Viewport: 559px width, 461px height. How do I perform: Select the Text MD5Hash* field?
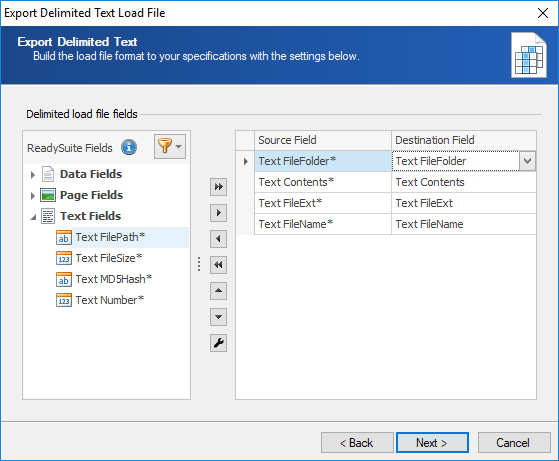pos(114,279)
